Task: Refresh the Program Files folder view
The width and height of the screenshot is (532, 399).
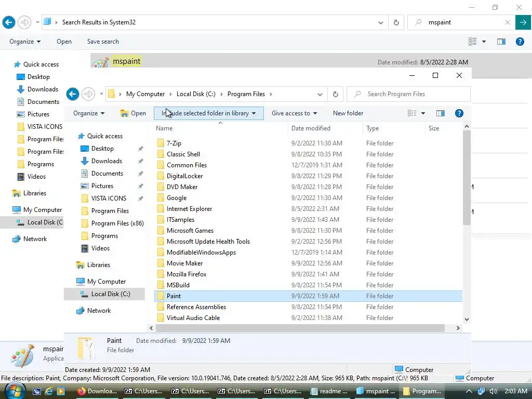Action: click(x=335, y=94)
